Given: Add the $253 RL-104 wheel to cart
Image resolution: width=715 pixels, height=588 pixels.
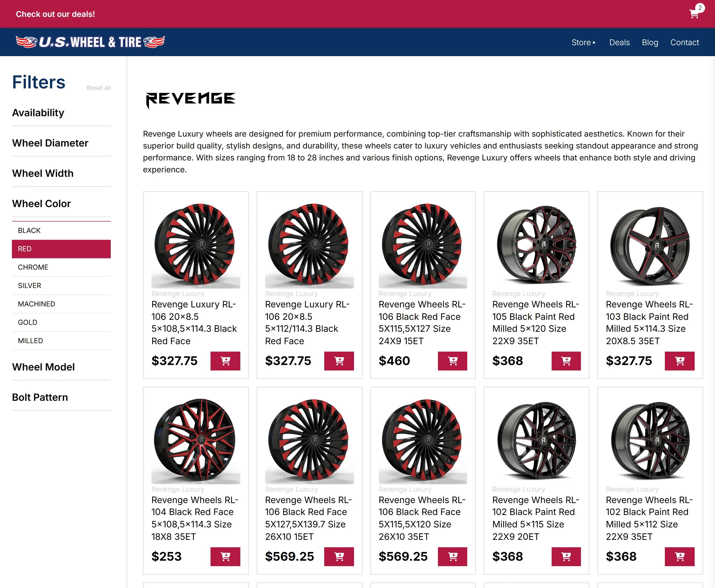Looking at the screenshot, I should click(x=225, y=556).
